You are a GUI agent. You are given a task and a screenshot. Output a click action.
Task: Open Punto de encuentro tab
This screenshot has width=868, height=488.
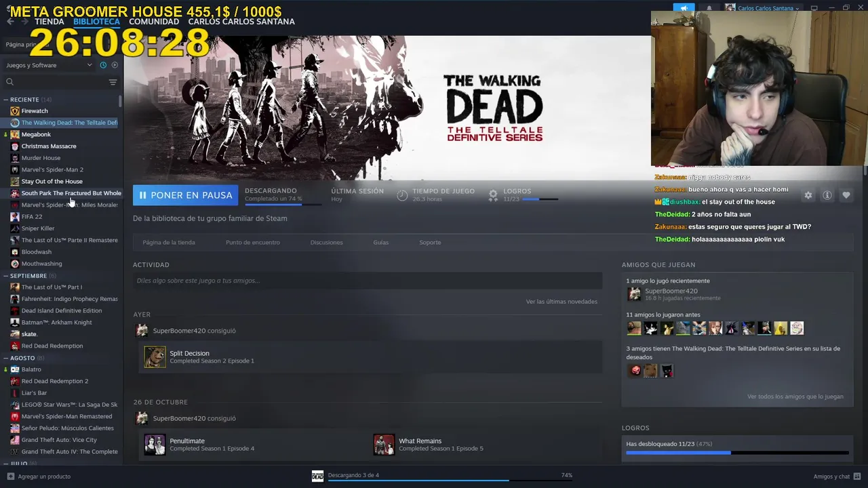click(x=253, y=243)
